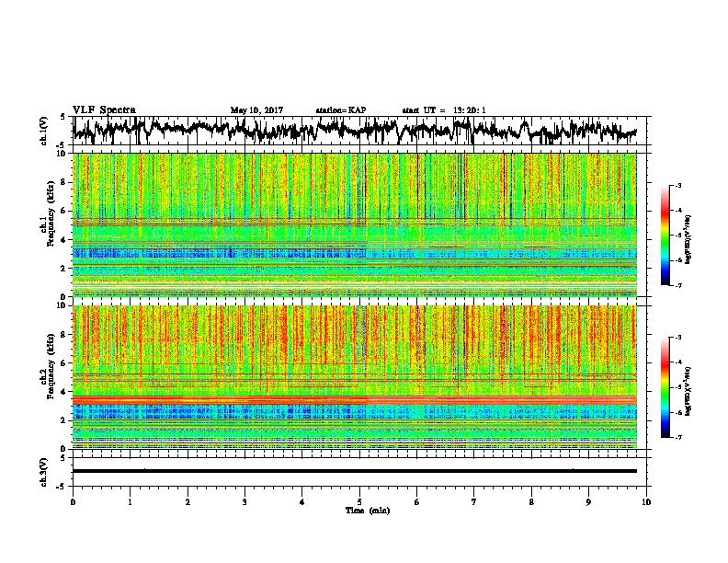Click the ch.2 spectrogram panel
The image size is (728, 563).
[x=355, y=377]
